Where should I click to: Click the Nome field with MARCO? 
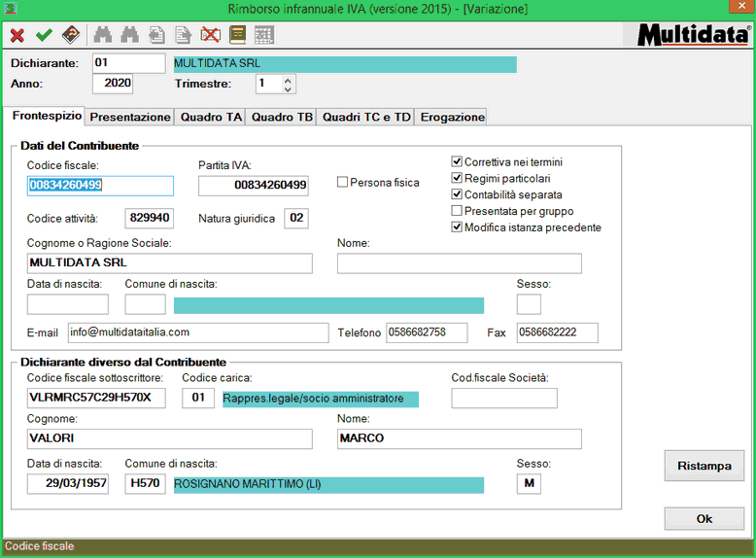pos(460,438)
